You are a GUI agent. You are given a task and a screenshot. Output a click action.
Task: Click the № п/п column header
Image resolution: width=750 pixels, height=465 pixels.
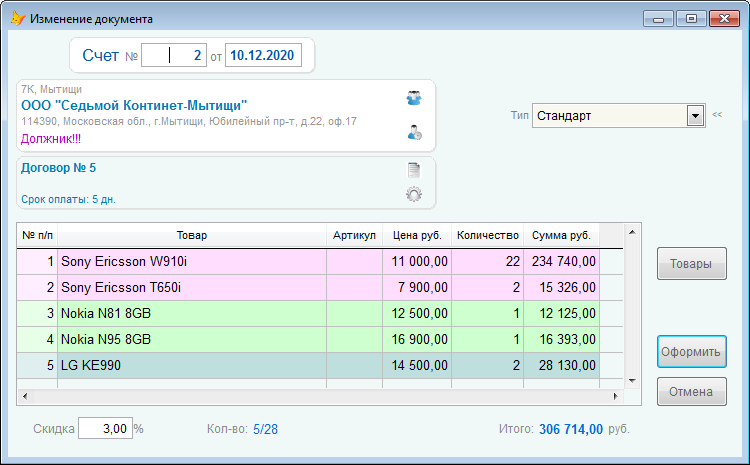click(37, 235)
